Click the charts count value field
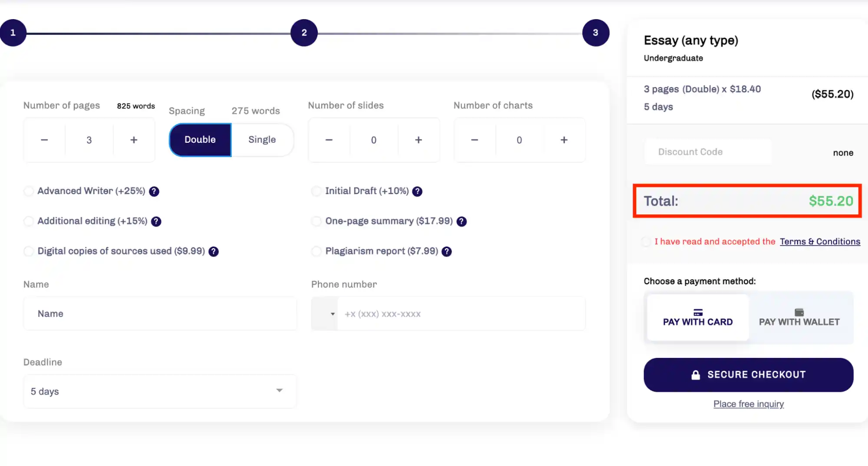Screen dimensions: 868x466 [519, 140]
